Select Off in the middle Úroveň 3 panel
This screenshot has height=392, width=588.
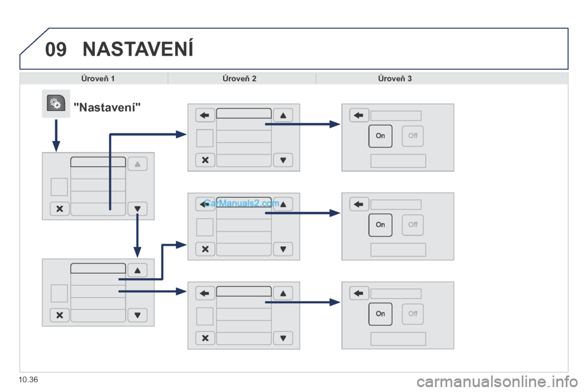[x=413, y=225]
